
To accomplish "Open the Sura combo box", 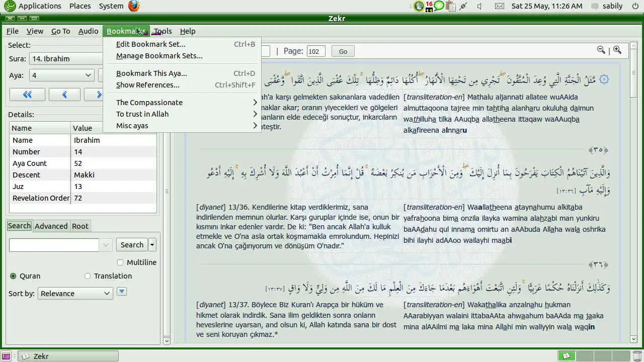I will pyautogui.click(x=66, y=59).
